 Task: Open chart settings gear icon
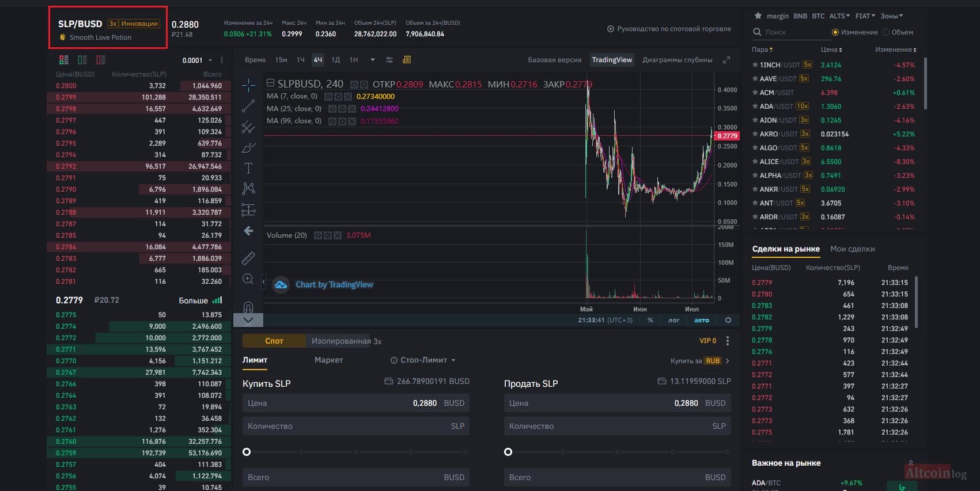click(x=728, y=320)
